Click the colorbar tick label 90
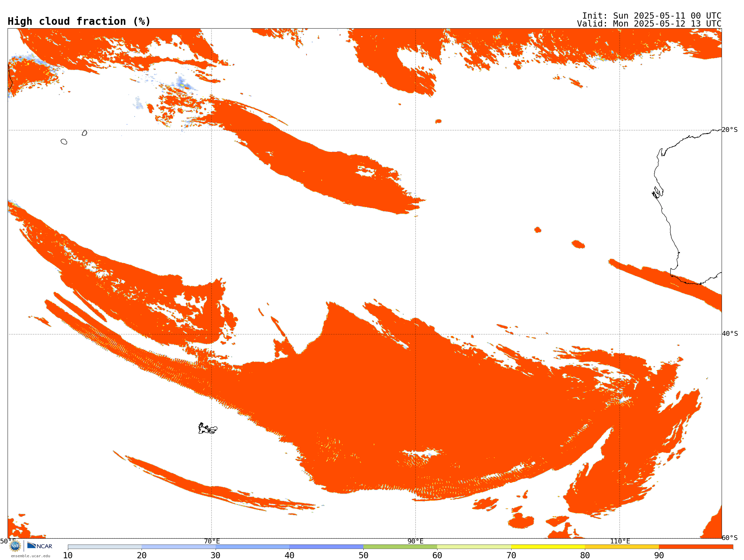 point(659,556)
